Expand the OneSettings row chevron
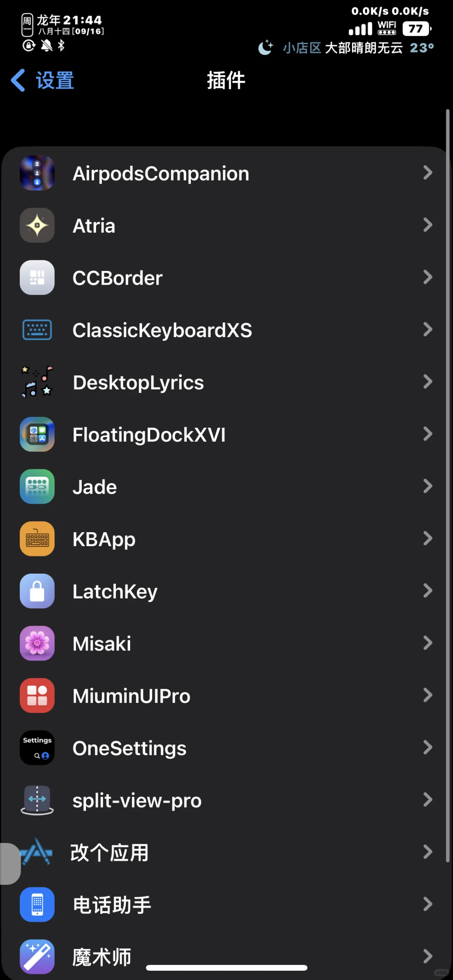The image size is (453, 980). click(427, 748)
